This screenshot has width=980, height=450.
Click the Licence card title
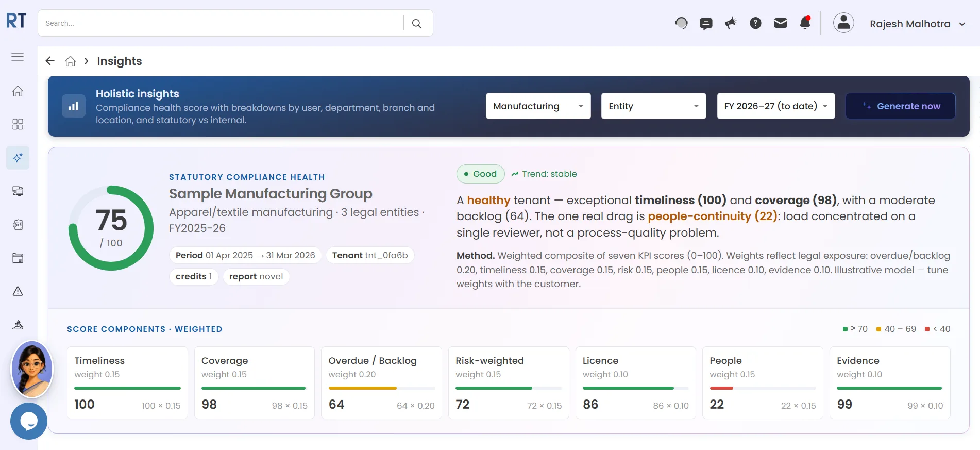click(x=600, y=361)
